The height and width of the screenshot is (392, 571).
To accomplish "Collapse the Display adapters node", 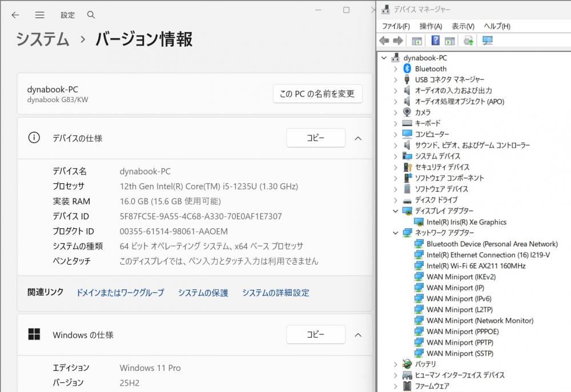I will [x=396, y=211].
